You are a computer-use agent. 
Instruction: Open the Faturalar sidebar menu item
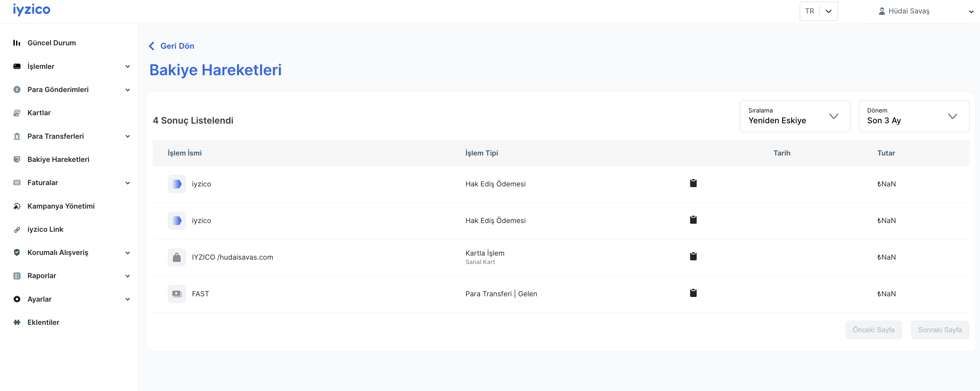pyautogui.click(x=43, y=183)
